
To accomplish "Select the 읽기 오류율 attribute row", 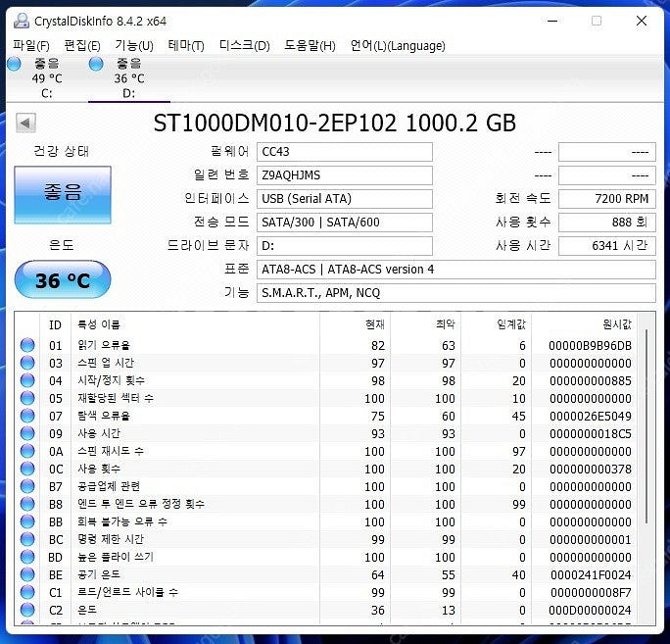I will click(327, 345).
